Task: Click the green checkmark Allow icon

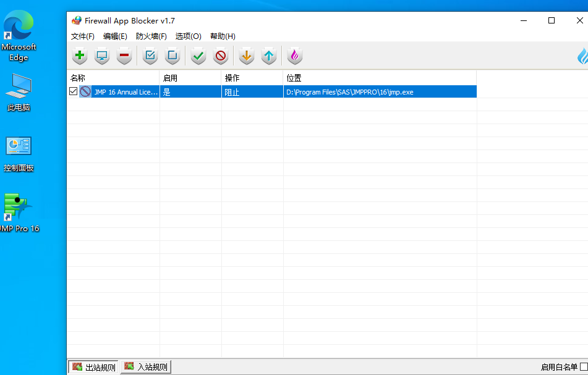Action: pos(198,56)
